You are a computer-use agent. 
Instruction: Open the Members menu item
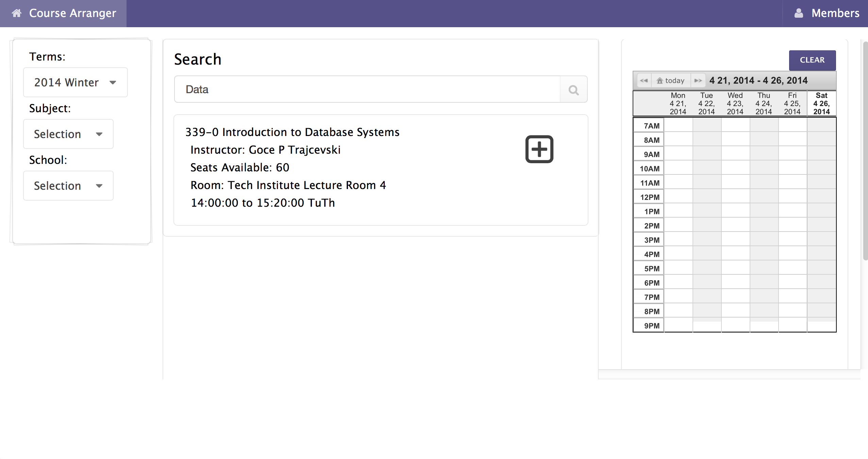(835, 13)
